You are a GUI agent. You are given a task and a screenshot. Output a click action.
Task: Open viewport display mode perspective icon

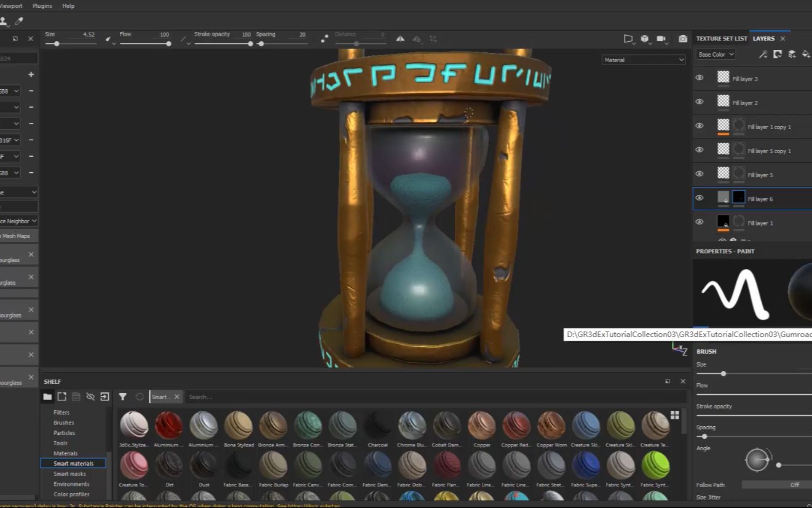[628, 39]
